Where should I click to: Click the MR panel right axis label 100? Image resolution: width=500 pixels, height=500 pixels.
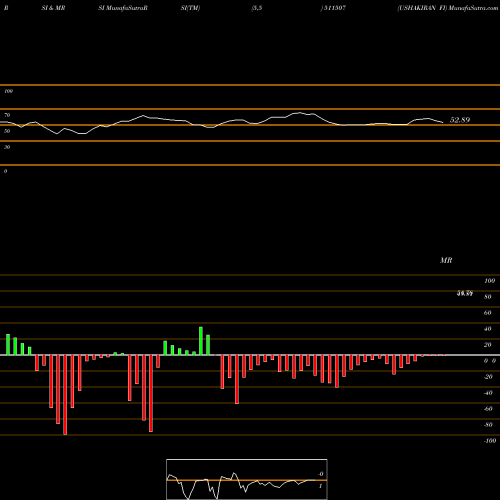[x=489, y=281]
